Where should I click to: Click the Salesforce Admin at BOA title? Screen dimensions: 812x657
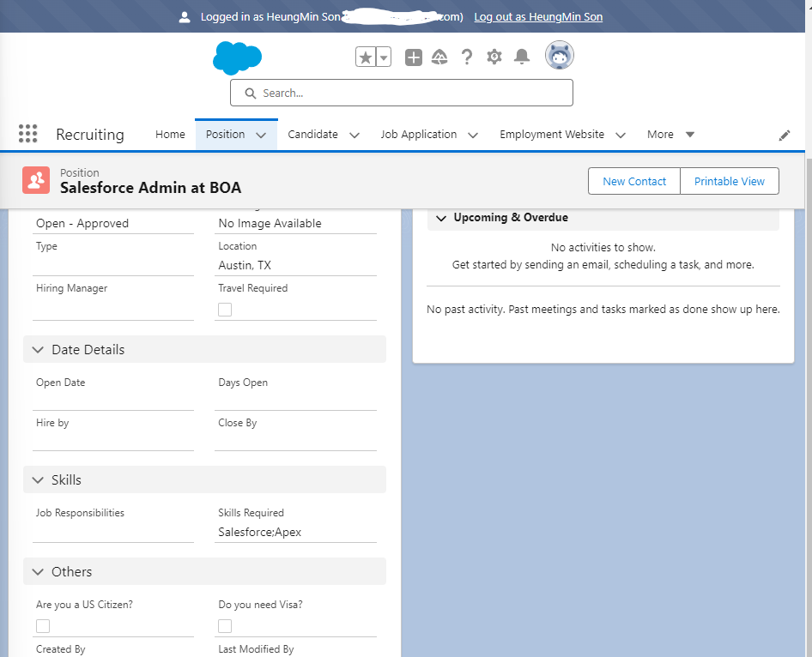tap(151, 187)
